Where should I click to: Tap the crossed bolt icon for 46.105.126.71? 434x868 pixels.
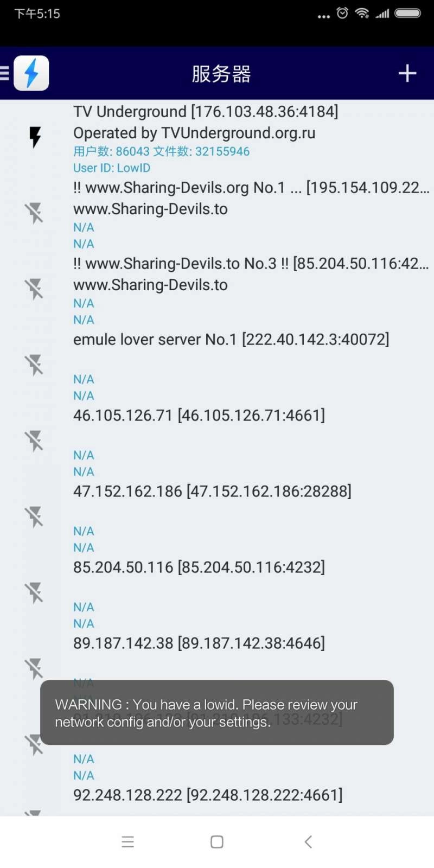point(35,441)
